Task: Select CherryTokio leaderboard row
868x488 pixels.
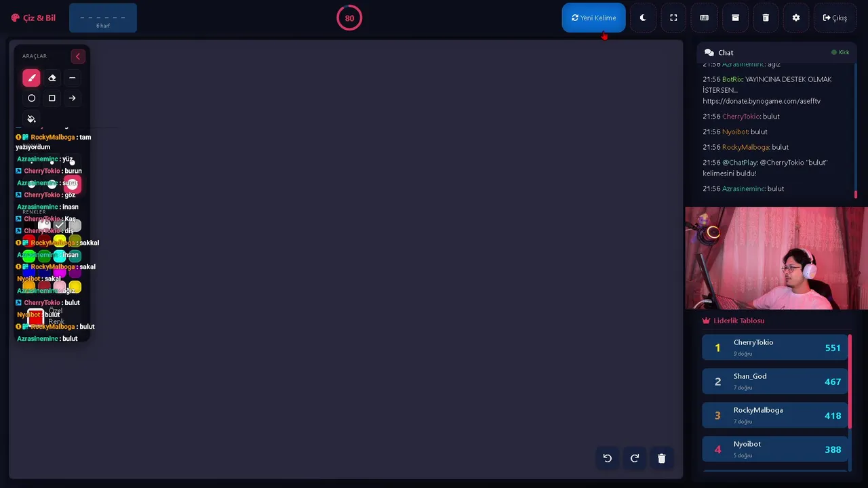Action: point(775,348)
